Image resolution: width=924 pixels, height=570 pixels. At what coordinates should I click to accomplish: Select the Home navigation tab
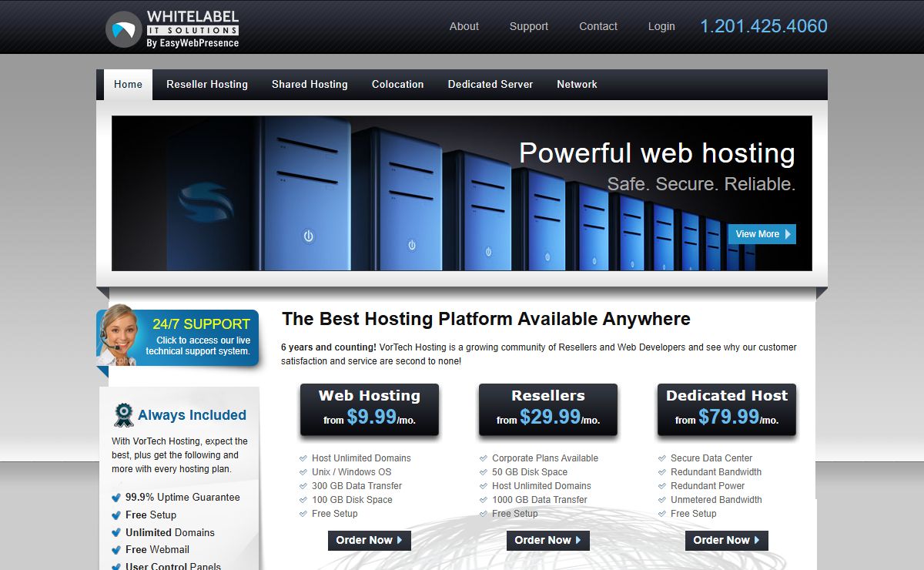(128, 85)
